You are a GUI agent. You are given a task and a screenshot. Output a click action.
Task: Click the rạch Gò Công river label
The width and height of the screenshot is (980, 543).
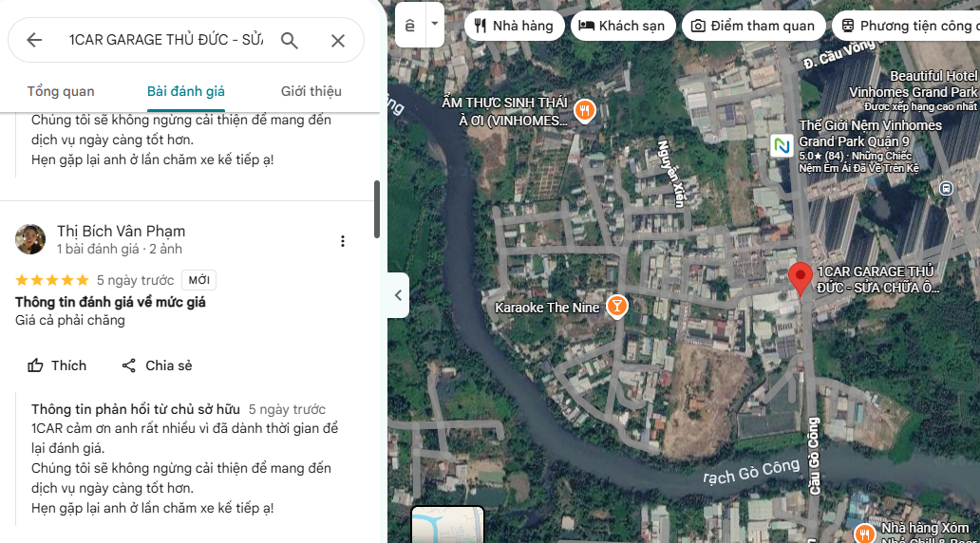click(751, 472)
